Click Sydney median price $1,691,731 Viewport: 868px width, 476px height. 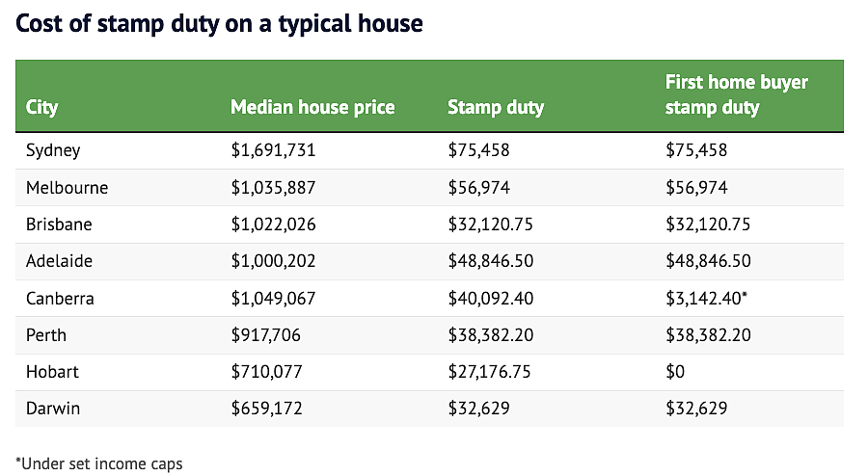[x=273, y=150]
